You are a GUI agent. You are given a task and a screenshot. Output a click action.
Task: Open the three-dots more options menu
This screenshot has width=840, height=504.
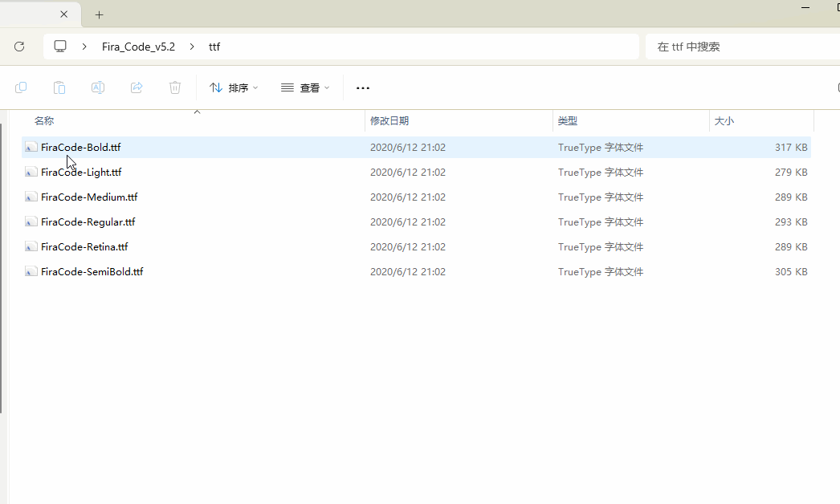click(363, 87)
